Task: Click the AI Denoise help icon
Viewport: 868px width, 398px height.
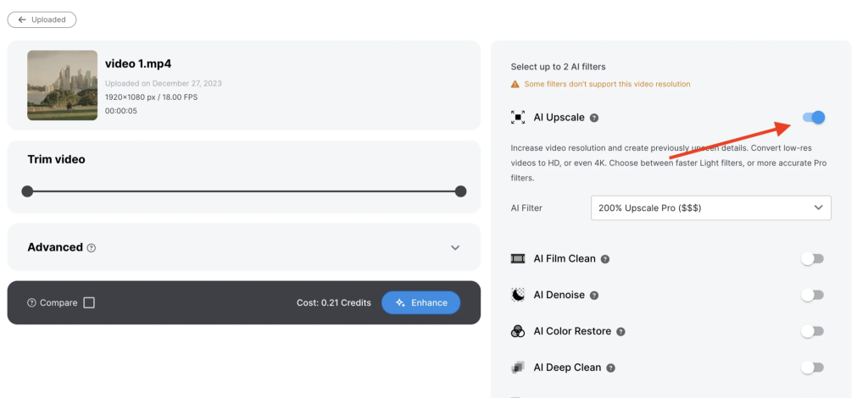Action: 594,296
